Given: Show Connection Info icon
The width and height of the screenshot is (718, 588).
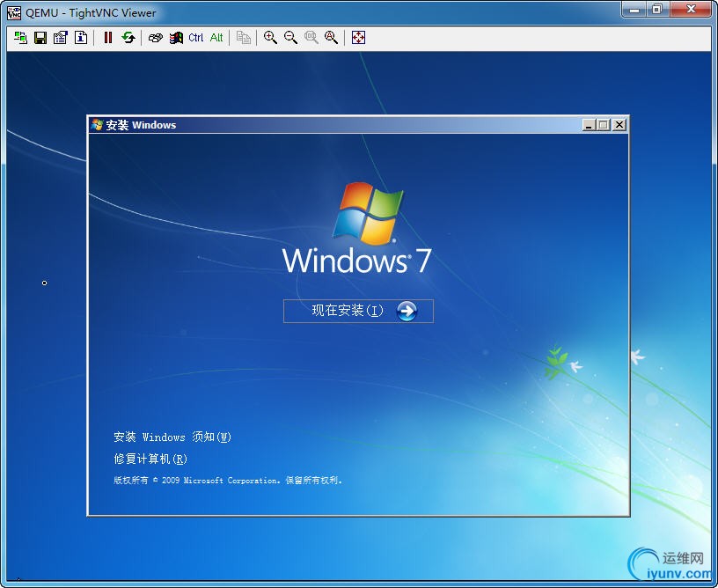Looking at the screenshot, I should tap(81, 38).
